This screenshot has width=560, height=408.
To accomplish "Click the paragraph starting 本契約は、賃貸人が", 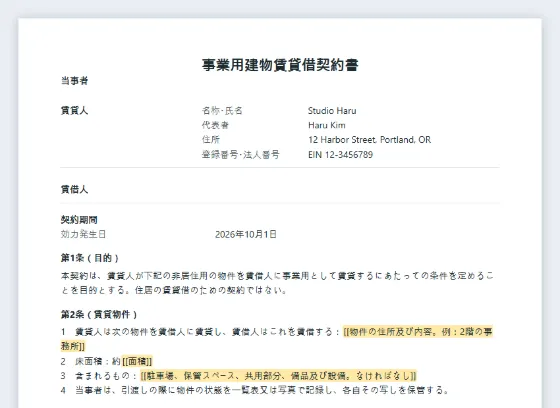I will (277, 283).
